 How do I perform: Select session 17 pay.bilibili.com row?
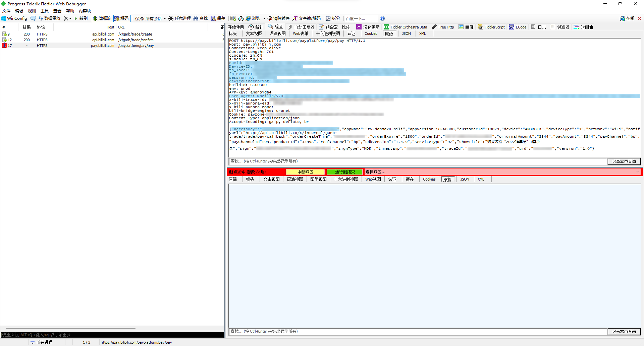(x=112, y=46)
